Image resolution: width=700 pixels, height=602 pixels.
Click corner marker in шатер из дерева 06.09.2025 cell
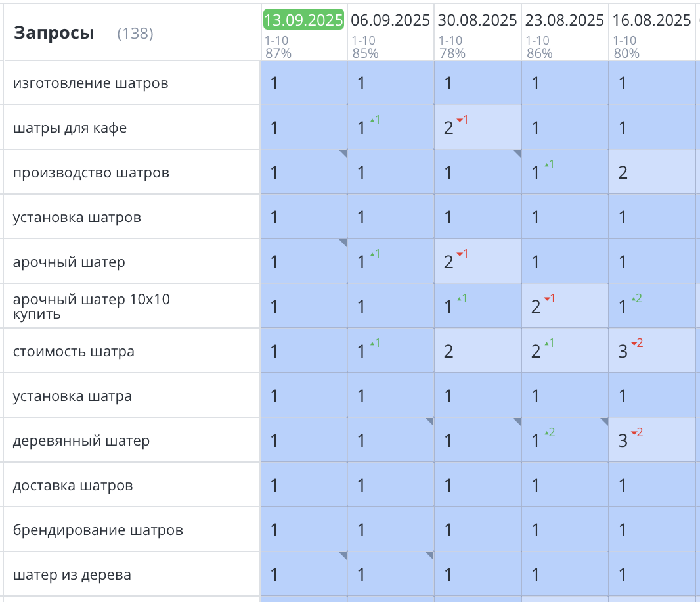pos(429,556)
